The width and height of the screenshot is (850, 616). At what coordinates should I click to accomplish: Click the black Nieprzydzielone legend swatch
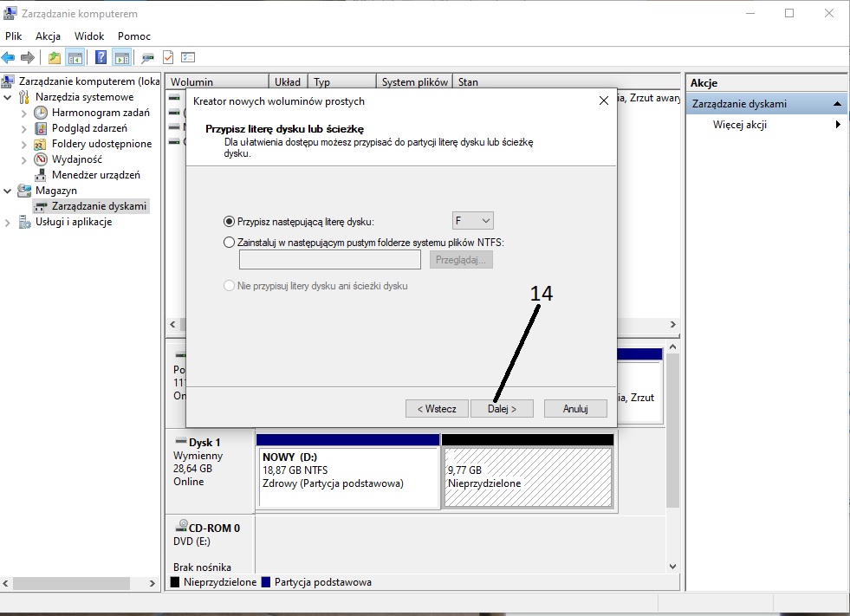pyautogui.click(x=174, y=582)
